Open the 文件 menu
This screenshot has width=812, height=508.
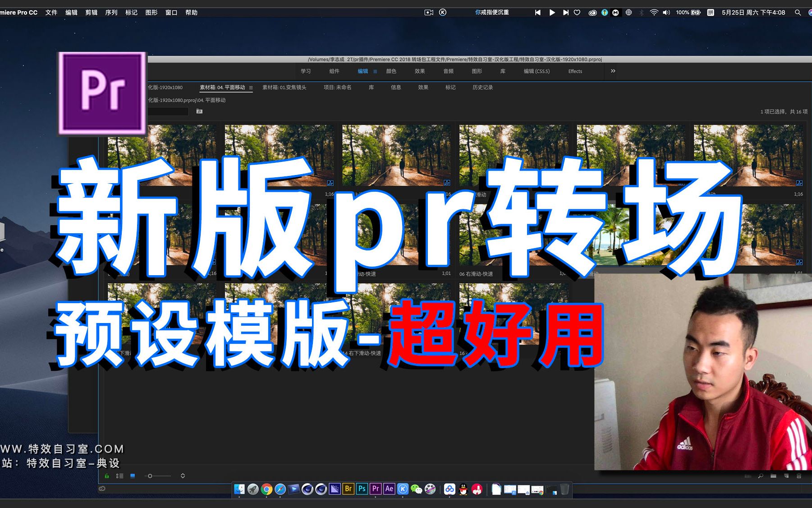[x=51, y=13]
